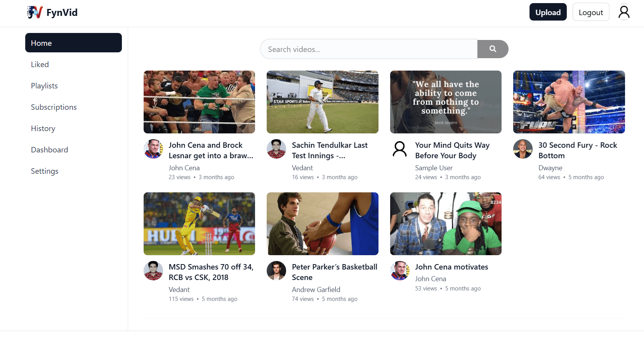Click the Logout button
Image resolution: width=644 pixels, height=337 pixels.
tap(591, 12)
